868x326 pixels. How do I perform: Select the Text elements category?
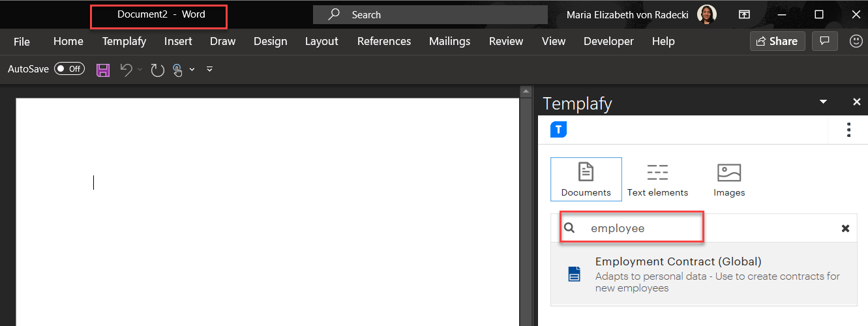pyautogui.click(x=657, y=179)
